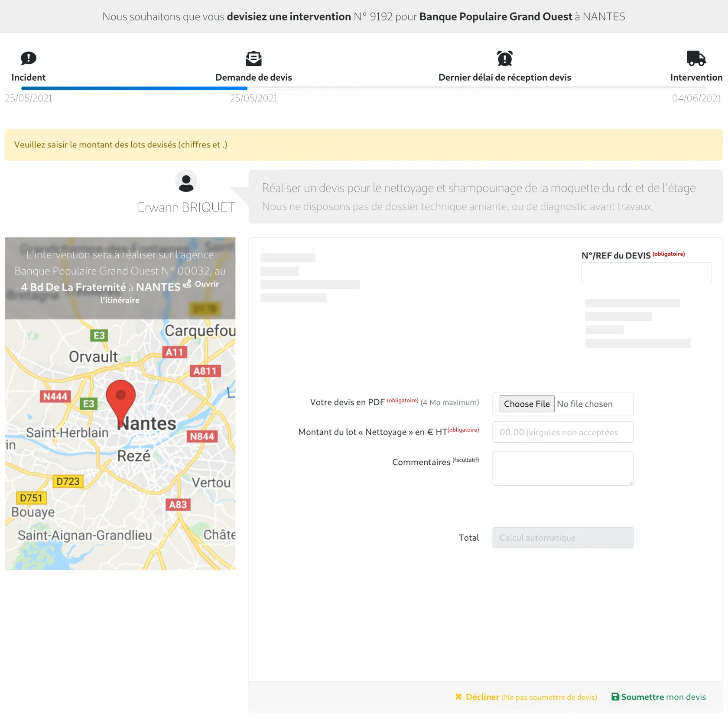Screen dimensions: 728x718
Task: Click the Dernier délai de réception devis step
Action: (x=504, y=78)
